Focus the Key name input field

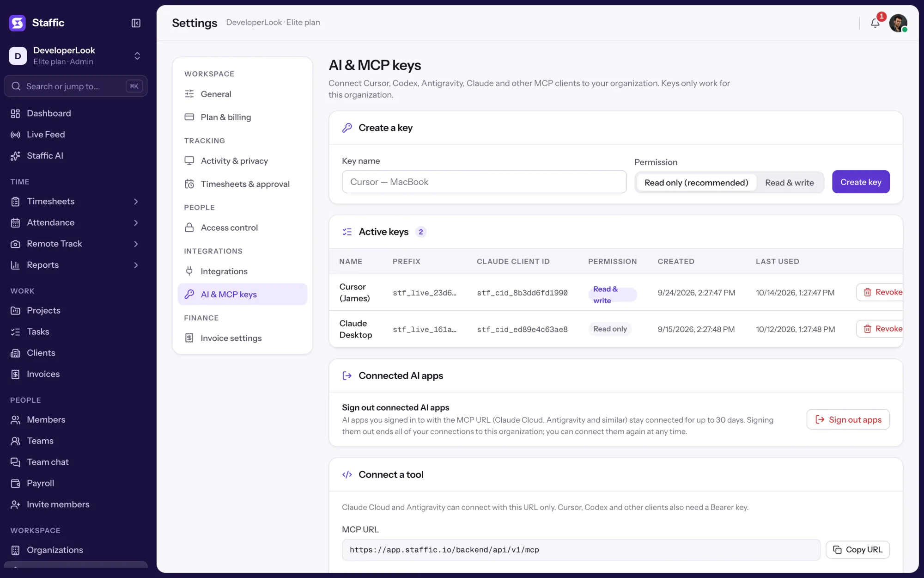click(x=484, y=182)
